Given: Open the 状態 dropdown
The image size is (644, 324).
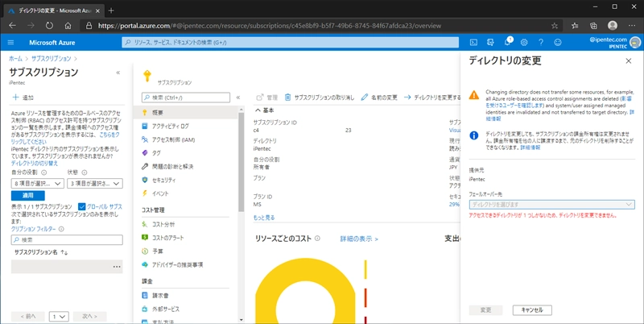Looking at the screenshot, I should (x=94, y=184).
